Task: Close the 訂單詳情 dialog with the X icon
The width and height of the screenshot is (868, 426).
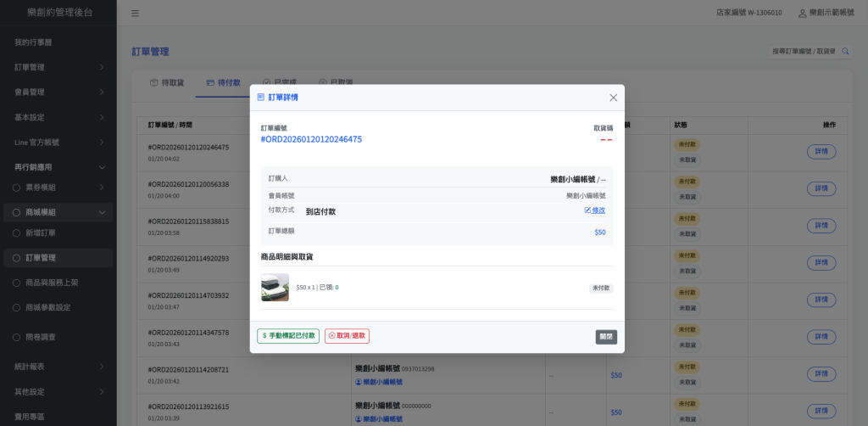Action: (613, 98)
